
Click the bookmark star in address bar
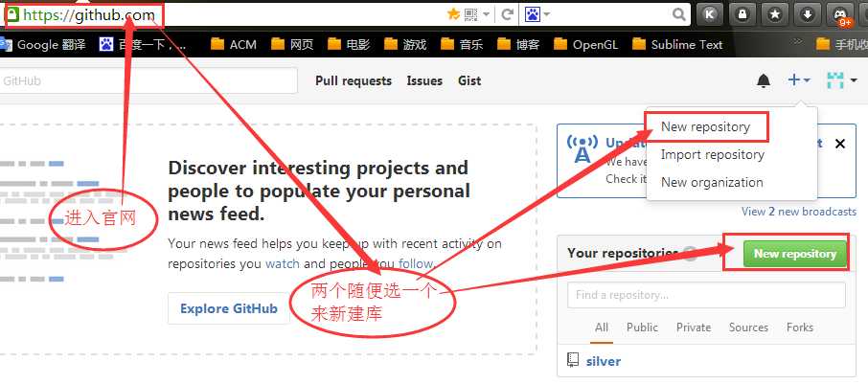pyautogui.click(x=453, y=14)
